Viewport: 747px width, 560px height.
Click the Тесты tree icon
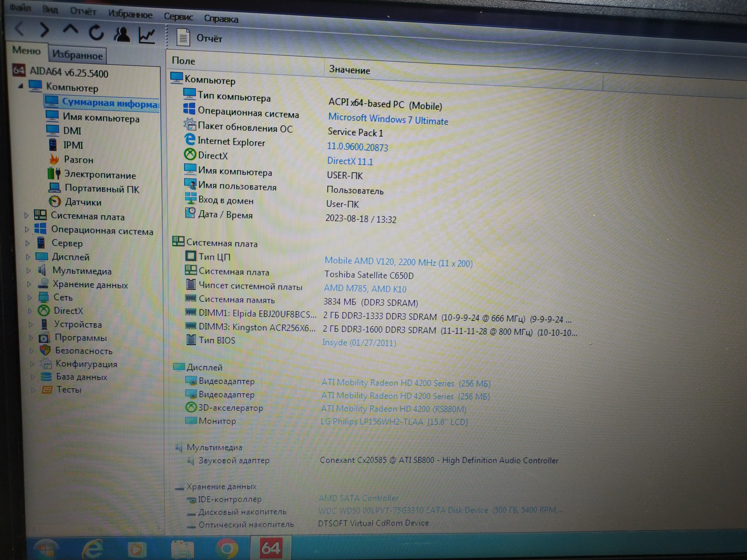click(47, 389)
